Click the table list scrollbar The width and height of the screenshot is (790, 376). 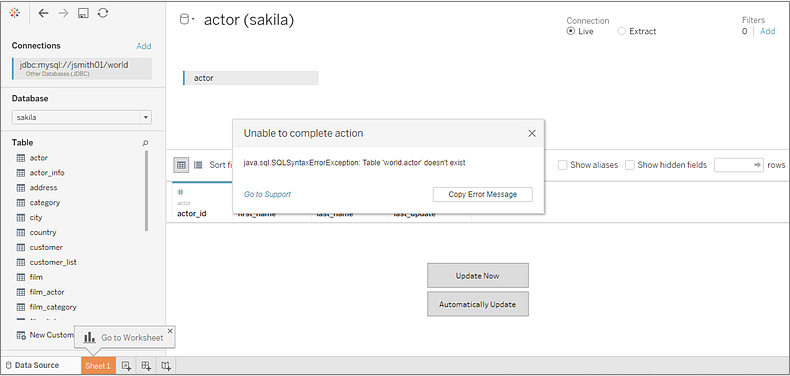(147, 191)
